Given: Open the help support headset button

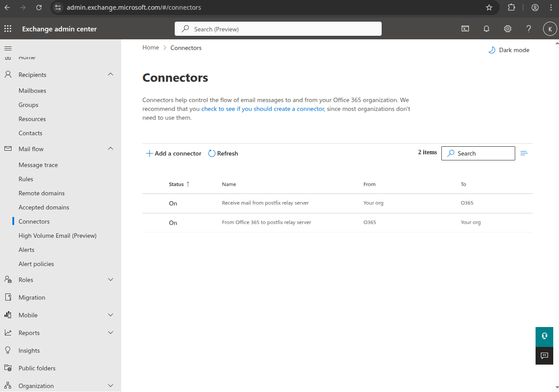Looking at the screenshot, I should tap(544, 336).
